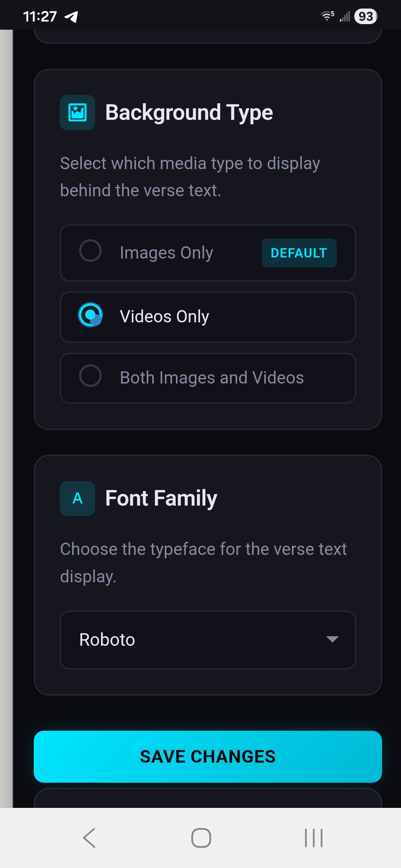Tap the Background Type section heading

(x=189, y=112)
